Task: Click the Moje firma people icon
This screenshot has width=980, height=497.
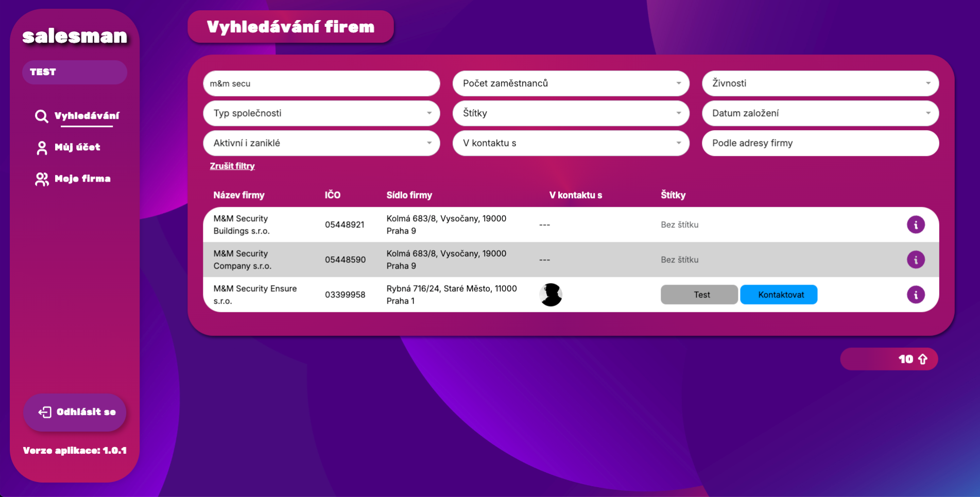Action: [42, 179]
